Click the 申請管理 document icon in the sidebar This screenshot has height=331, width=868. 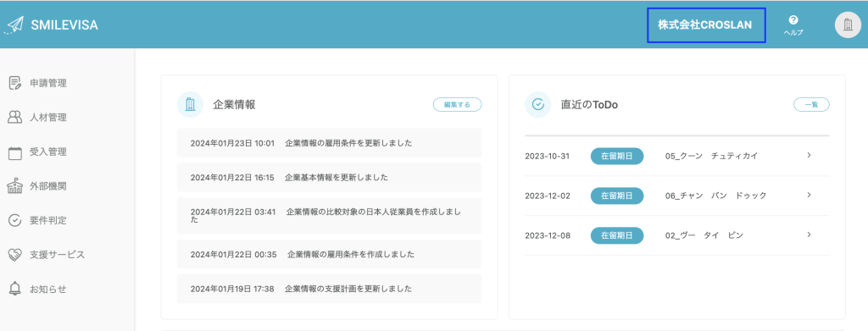[15, 84]
